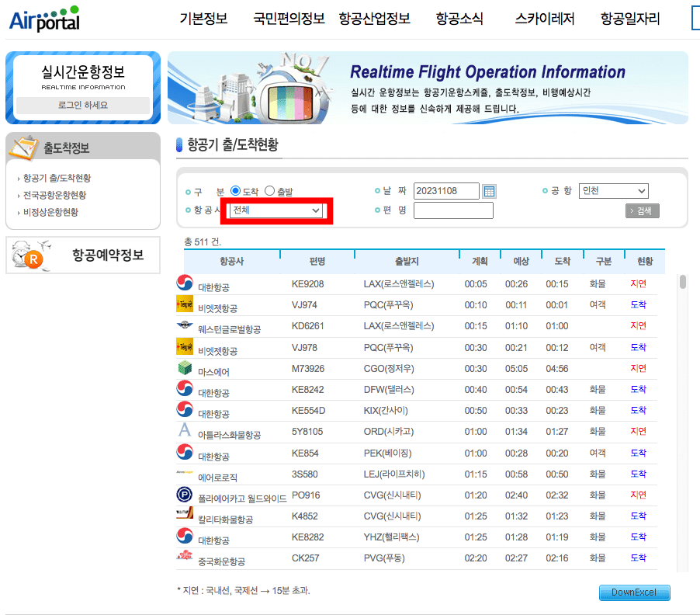This screenshot has width=700, height=615.
Task: Click VietJet logo in VJ974 row
Action: (x=185, y=304)
